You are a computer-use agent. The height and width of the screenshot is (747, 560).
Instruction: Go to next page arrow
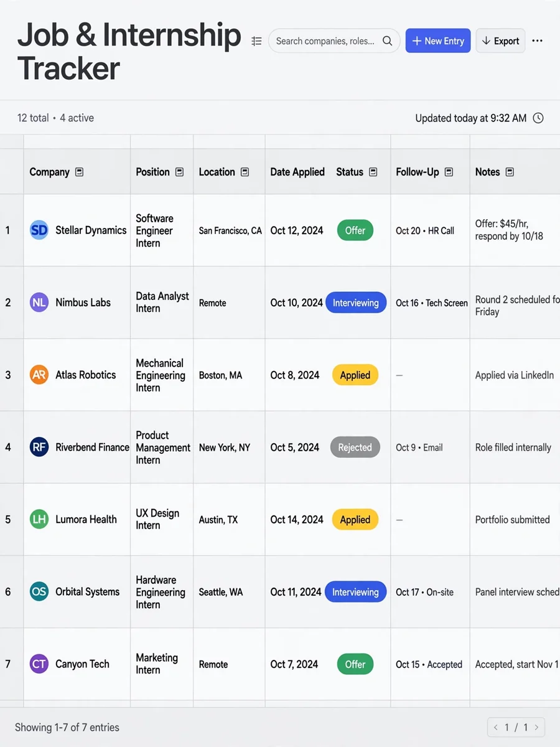(x=536, y=727)
